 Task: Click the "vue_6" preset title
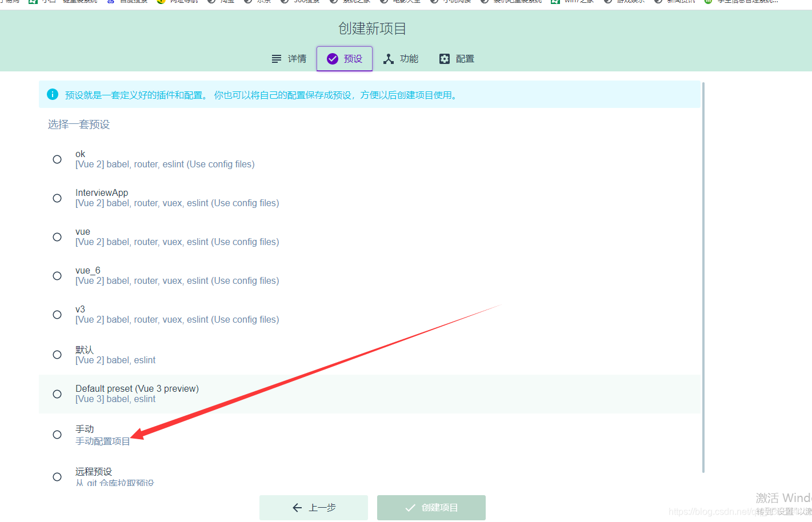pos(88,271)
